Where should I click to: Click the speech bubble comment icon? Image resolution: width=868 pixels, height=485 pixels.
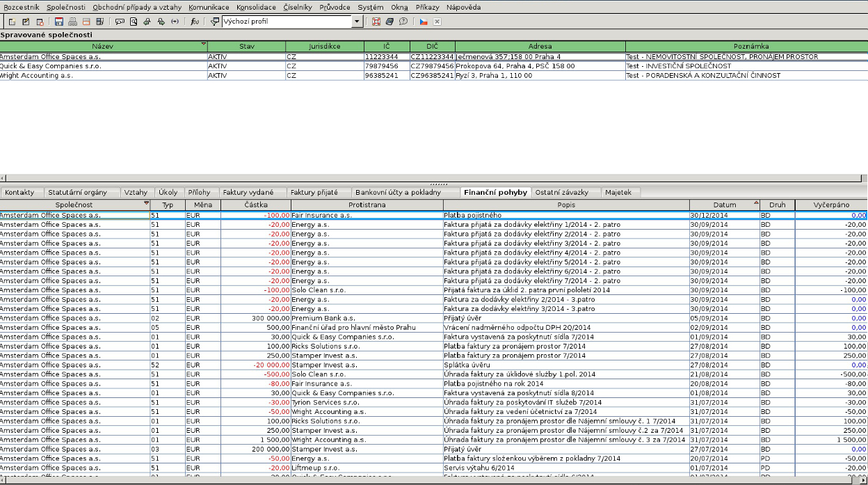tap(120, 22)
